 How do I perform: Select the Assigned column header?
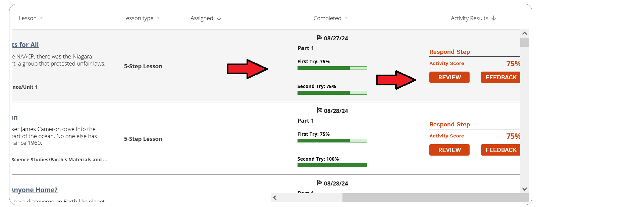[x=202, y=18]
